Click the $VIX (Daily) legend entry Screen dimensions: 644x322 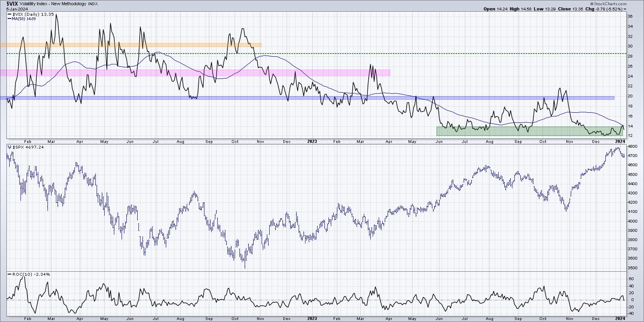(x=25, y=14)
